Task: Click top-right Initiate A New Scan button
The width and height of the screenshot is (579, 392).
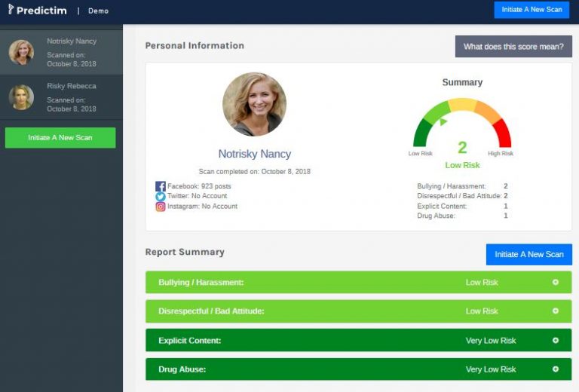Action: click(532, 10)
